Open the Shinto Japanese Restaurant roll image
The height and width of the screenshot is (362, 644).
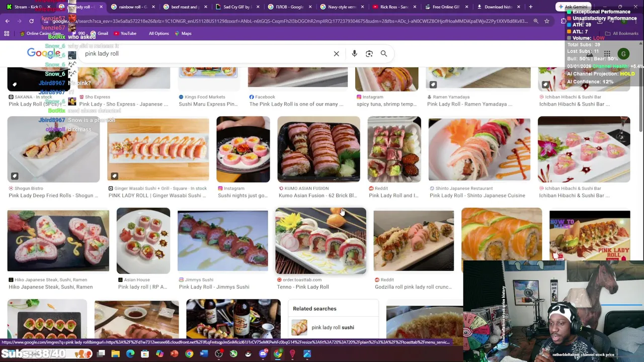(x=479, y=149)
